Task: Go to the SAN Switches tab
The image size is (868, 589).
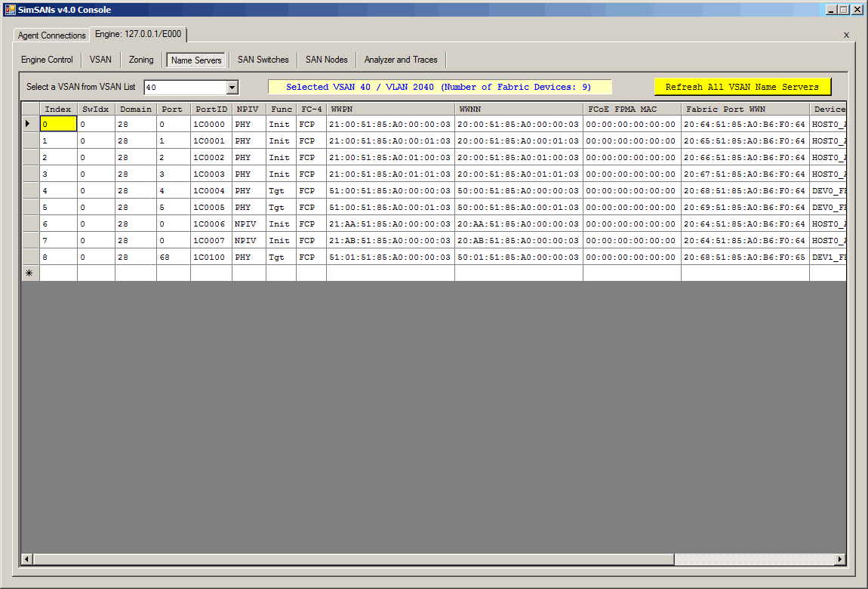Action: coord(263,60)
